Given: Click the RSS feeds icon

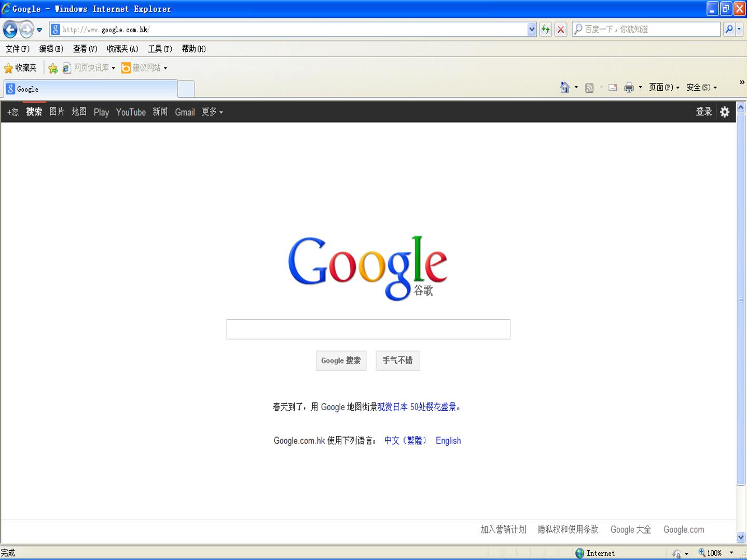Looking at the screenshot, I should [589, 88].
